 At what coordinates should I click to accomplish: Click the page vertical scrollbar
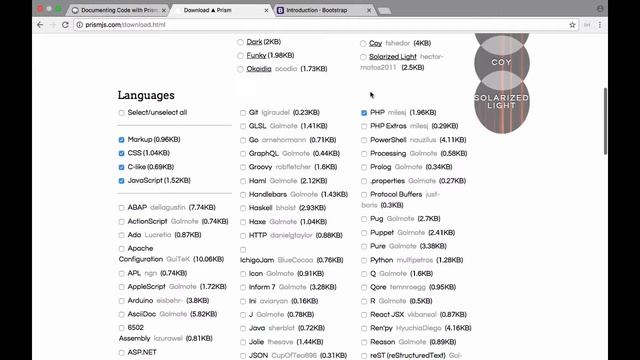pos(605,121)
